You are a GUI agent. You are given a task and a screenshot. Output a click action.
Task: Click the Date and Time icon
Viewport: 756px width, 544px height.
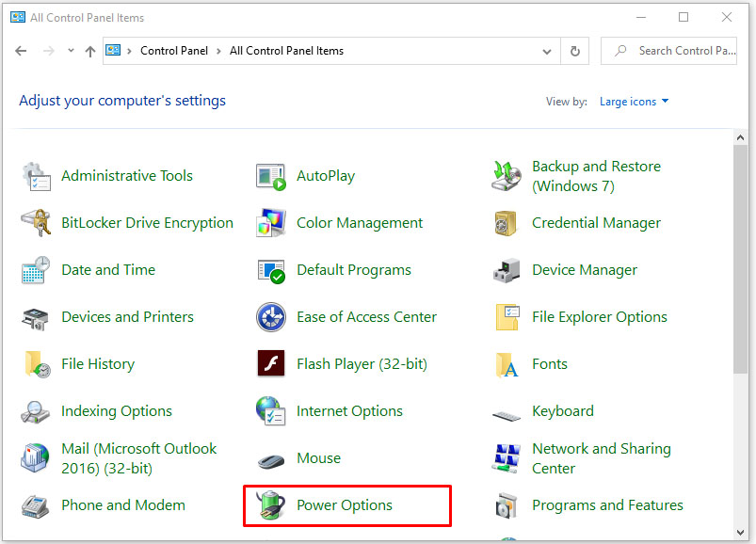pos(36,270)
